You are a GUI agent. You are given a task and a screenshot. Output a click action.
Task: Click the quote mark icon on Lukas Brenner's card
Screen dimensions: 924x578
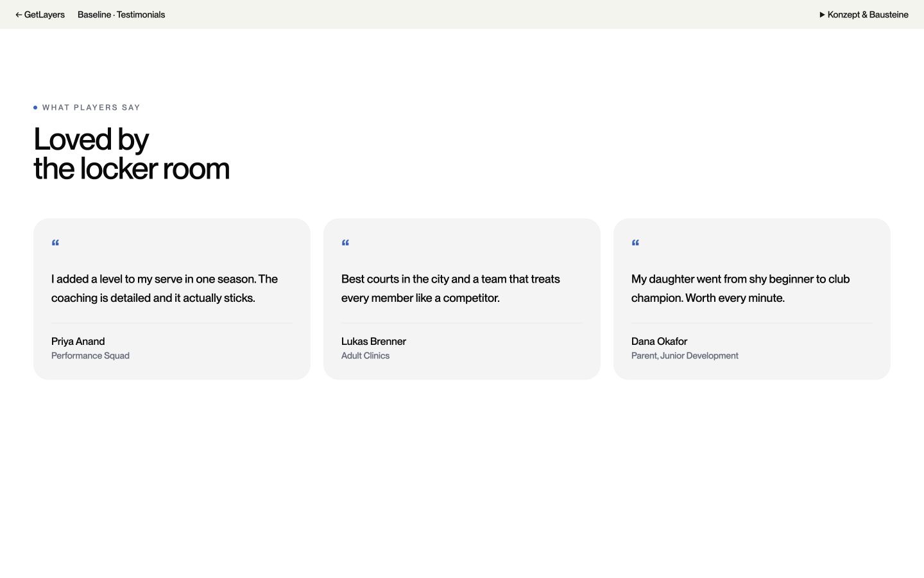click(x=345, y=243)
